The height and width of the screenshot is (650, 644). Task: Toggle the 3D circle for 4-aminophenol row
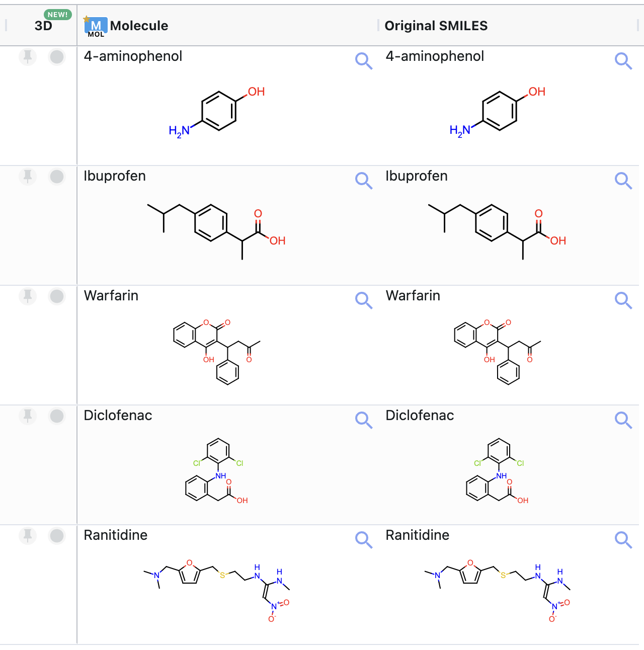coord(57,57)
